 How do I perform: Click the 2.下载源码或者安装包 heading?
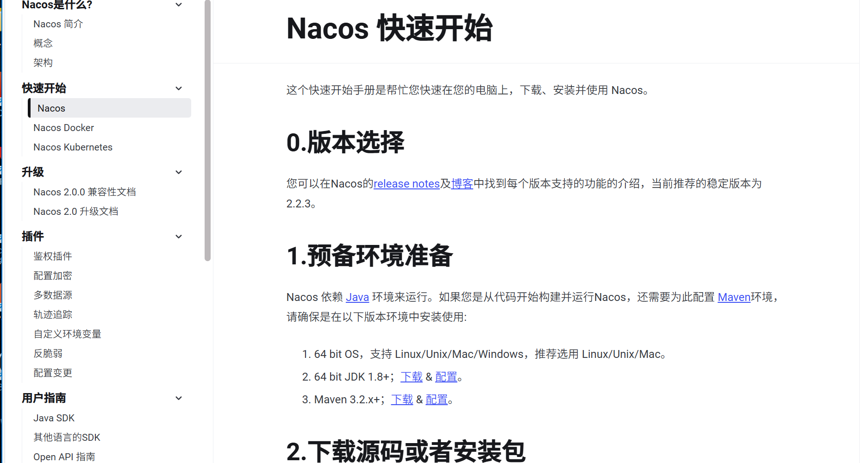click(x=406, y=451)
